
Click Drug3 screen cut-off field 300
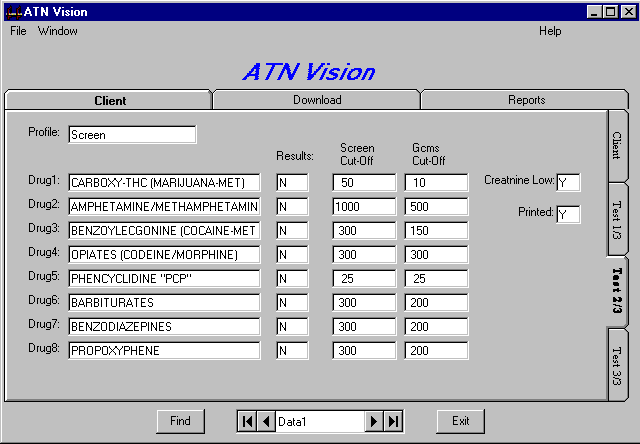point(364,231)
